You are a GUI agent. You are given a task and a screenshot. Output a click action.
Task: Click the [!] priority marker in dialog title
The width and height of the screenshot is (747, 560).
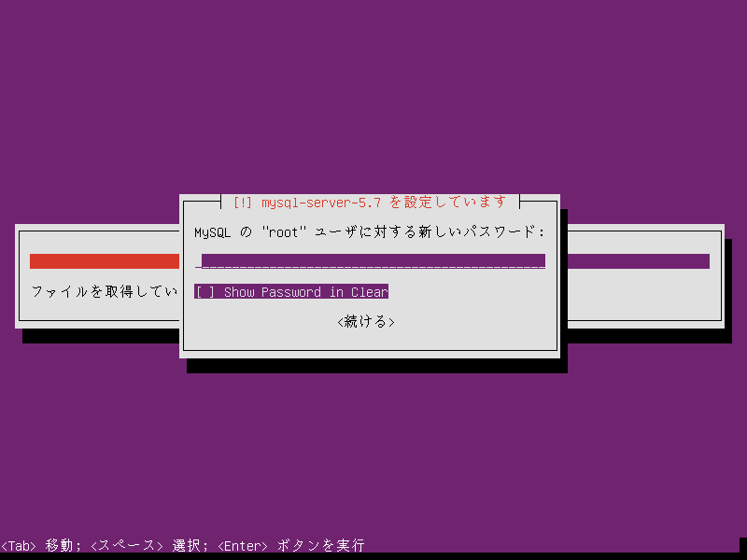(244, 202)
